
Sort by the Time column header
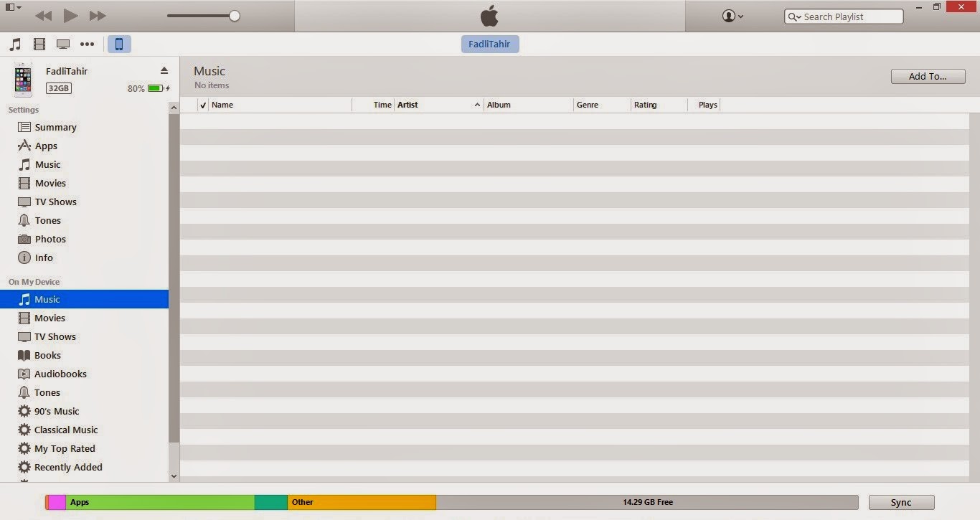(x=374, y=105)
